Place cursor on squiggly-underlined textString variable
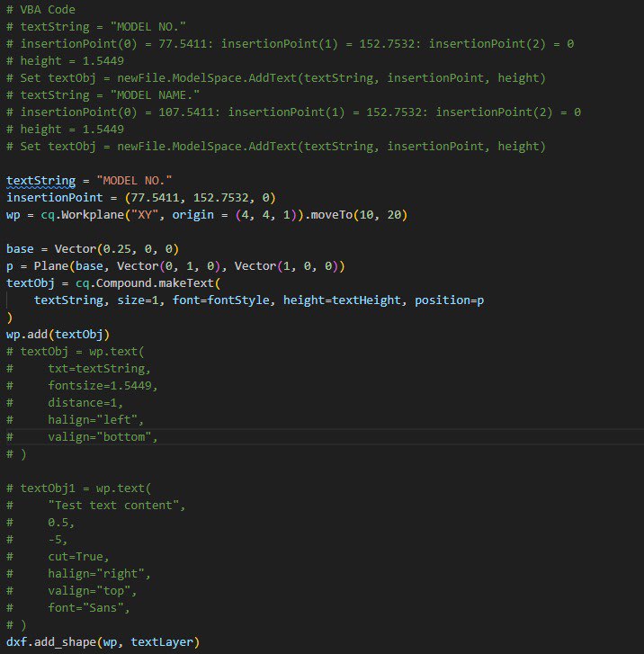 click(40, 181)
